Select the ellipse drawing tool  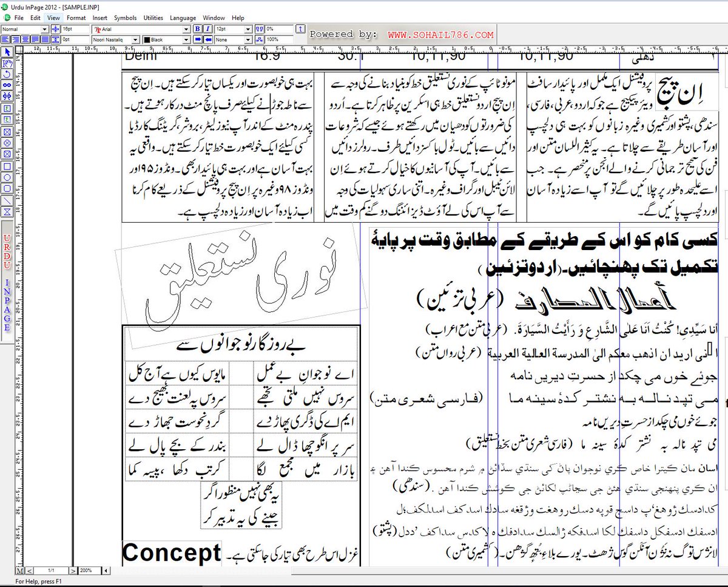pyautogui.click(x=7, y=177)
